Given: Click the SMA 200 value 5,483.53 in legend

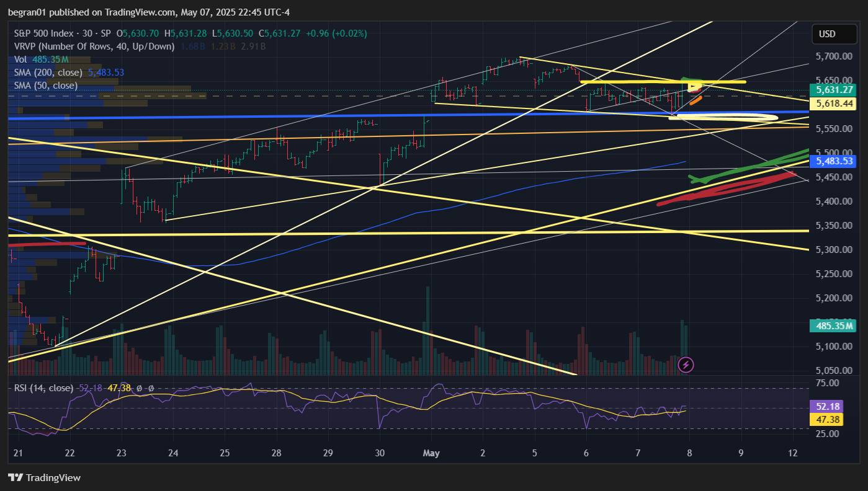Looking at the screenshot, I should [x=106, y=73].
